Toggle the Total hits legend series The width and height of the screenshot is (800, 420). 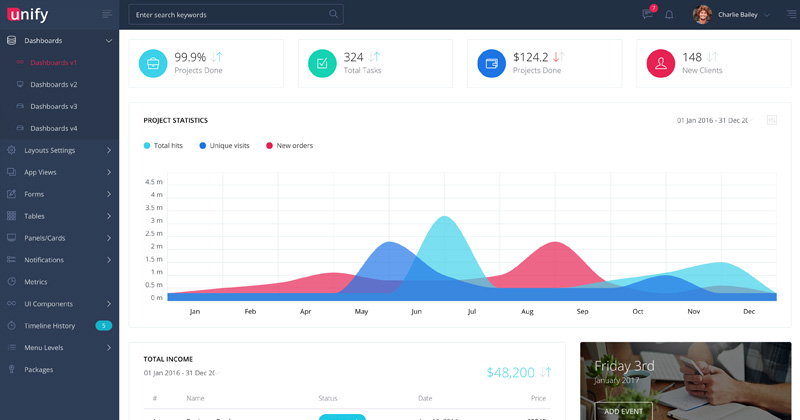(x=163, y=146)
